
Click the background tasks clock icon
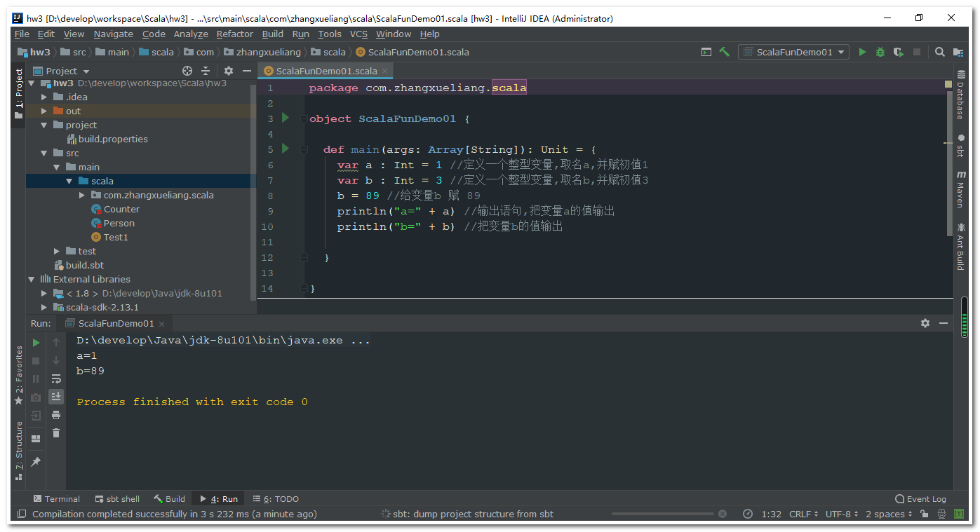[x=748, y=514]
